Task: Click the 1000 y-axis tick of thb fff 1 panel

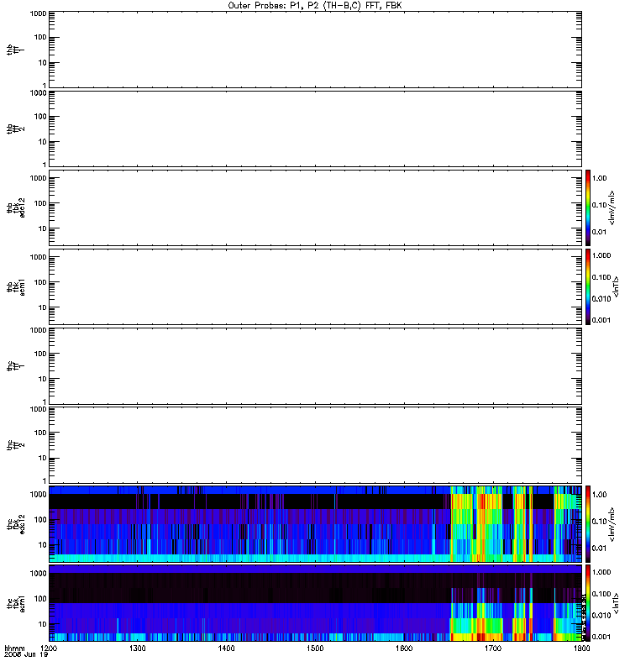Action: (38, 13)
